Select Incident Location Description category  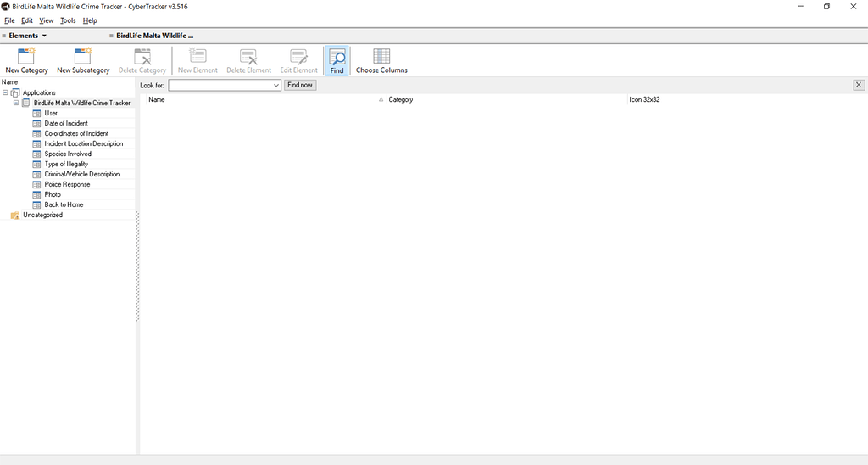[x=84, y=143]
